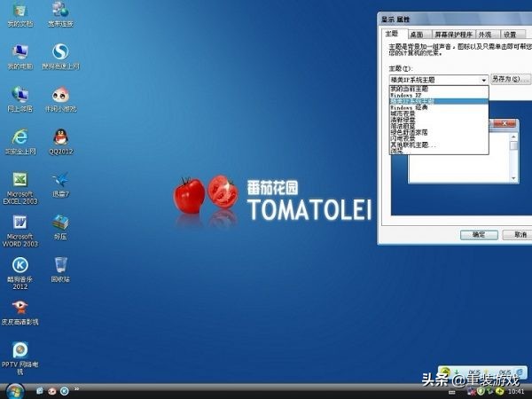Open the 我的电脑 desktop icon
532x399 pixels.
19,51
